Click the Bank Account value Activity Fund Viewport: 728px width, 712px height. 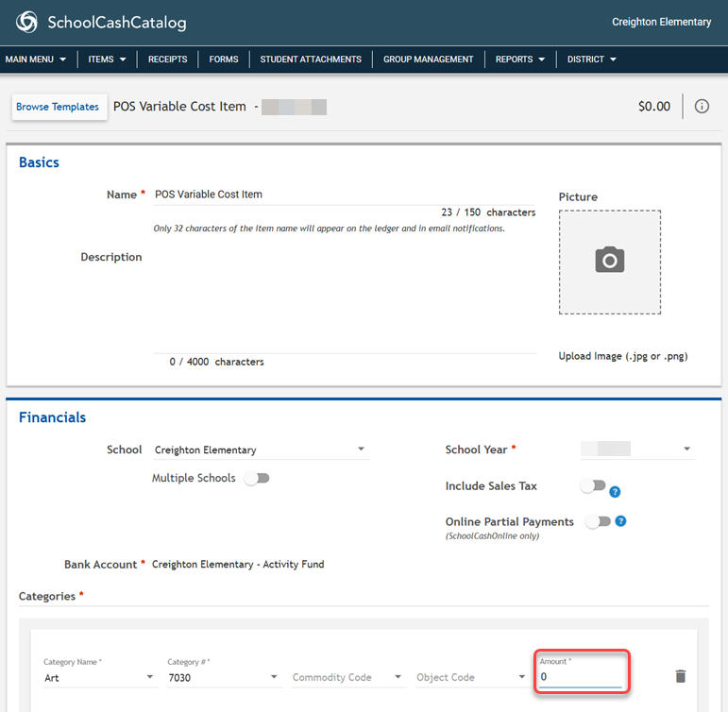point(238,565)
